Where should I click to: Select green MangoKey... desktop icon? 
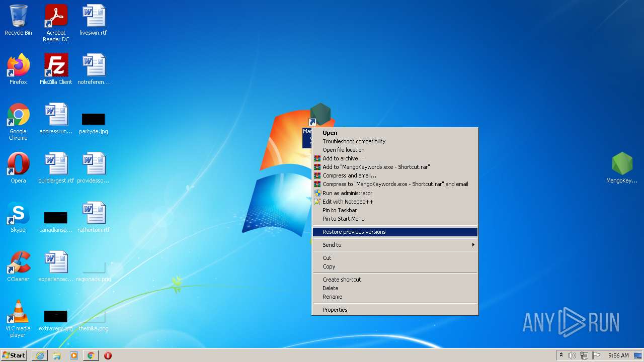(622, 168)
